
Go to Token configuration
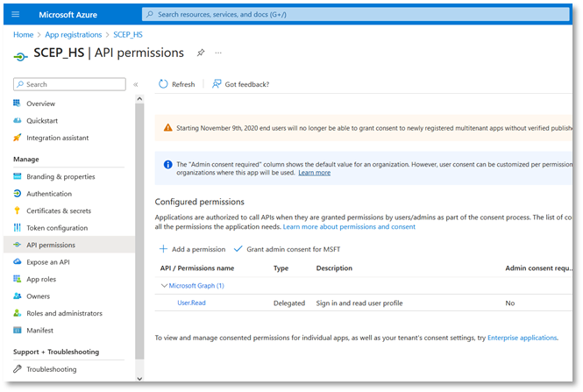56,228
